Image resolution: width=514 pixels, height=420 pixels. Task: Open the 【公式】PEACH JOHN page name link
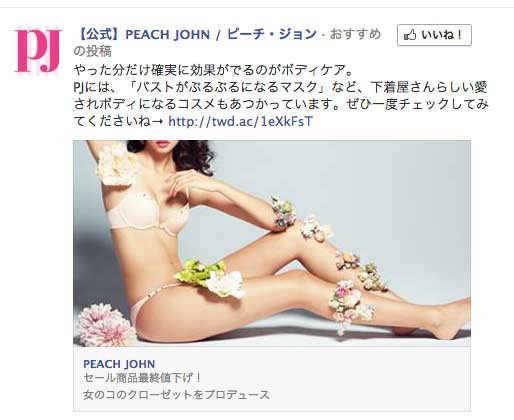point(142,35)
